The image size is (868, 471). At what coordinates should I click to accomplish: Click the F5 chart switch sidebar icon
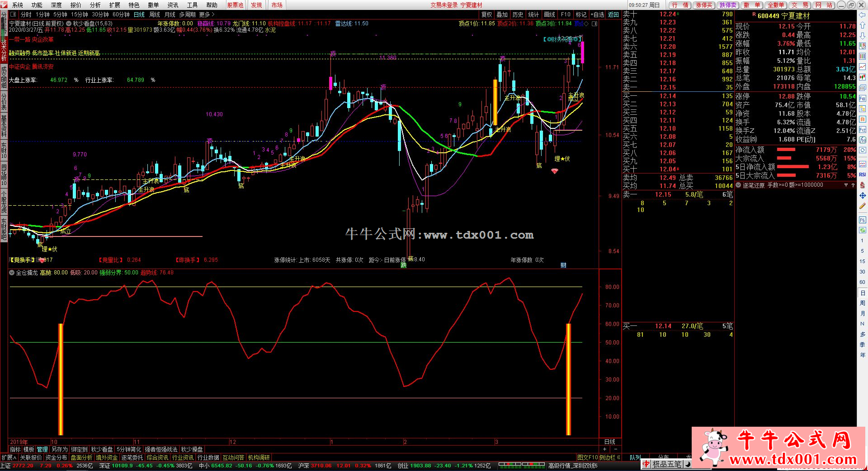[862, 220]
